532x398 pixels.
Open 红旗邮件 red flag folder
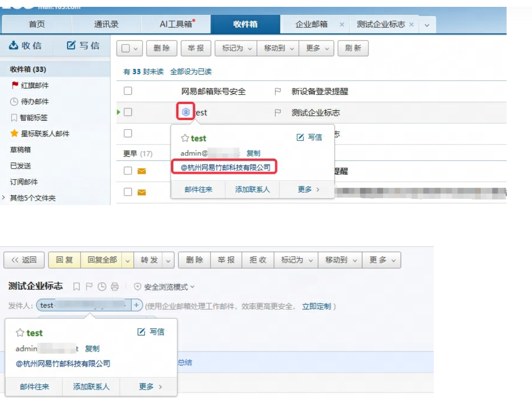(30, 85)
